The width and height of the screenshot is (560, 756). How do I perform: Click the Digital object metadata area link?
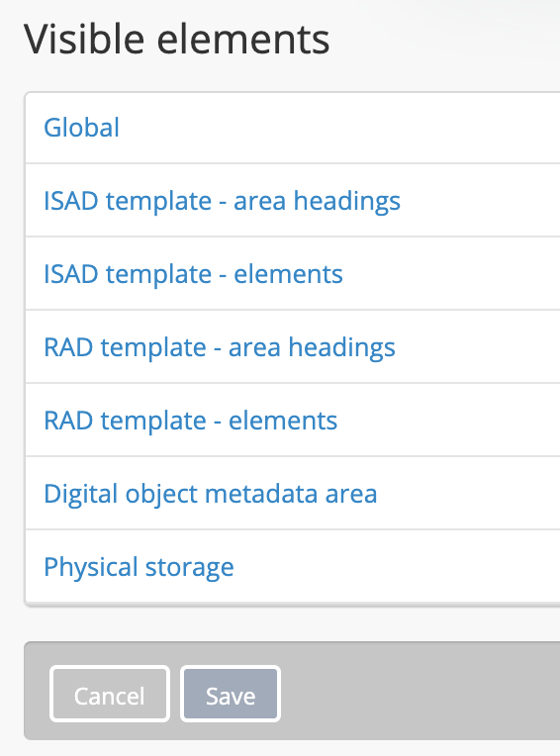[210, 494]
